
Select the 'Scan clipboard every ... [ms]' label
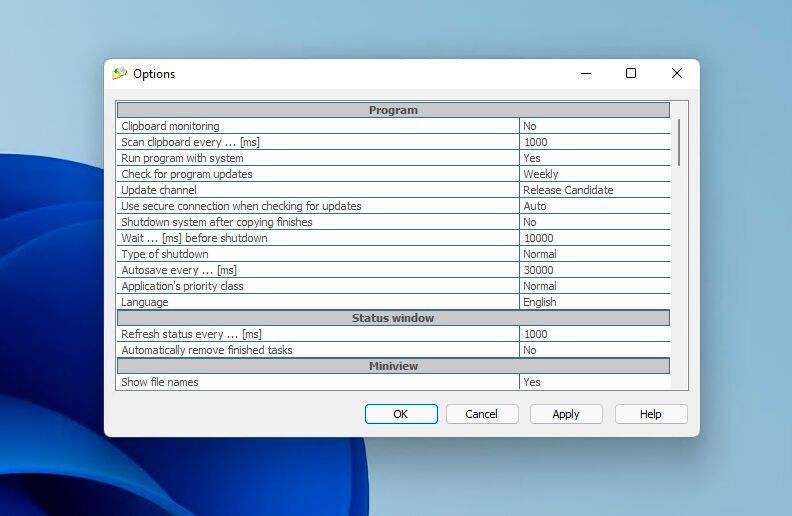[x=190, y=142]
